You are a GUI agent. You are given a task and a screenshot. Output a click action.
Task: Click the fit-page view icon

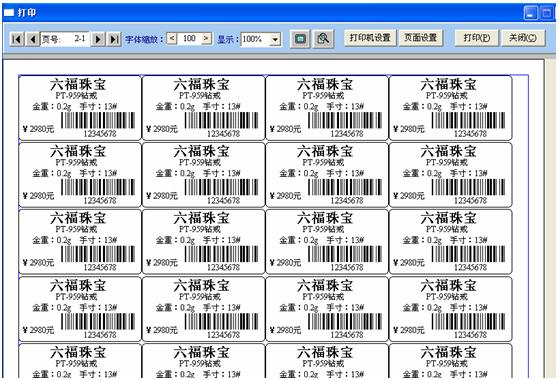[x=301, y=39]
